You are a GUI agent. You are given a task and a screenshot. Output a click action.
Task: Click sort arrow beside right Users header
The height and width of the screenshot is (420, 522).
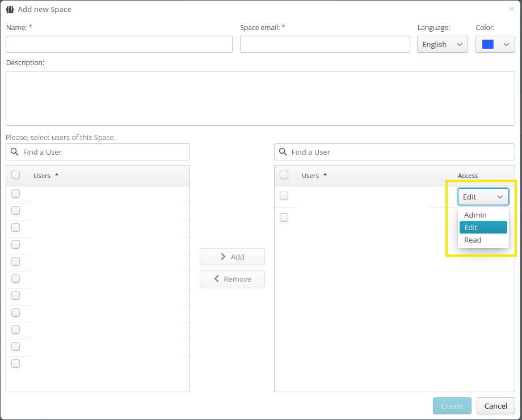[325, 175]
